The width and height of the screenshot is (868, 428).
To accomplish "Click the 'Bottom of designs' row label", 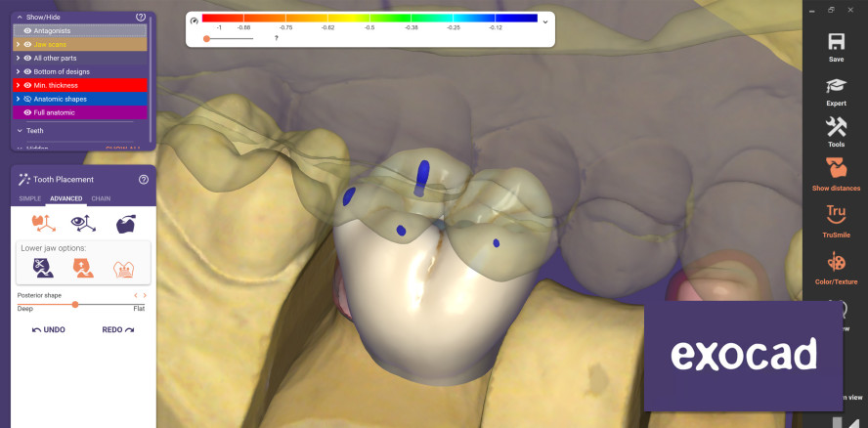I will (x=62, y=72).
